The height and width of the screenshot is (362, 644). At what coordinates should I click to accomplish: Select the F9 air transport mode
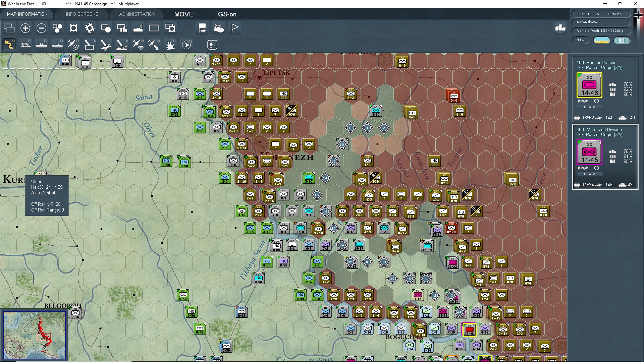[138, 45]
